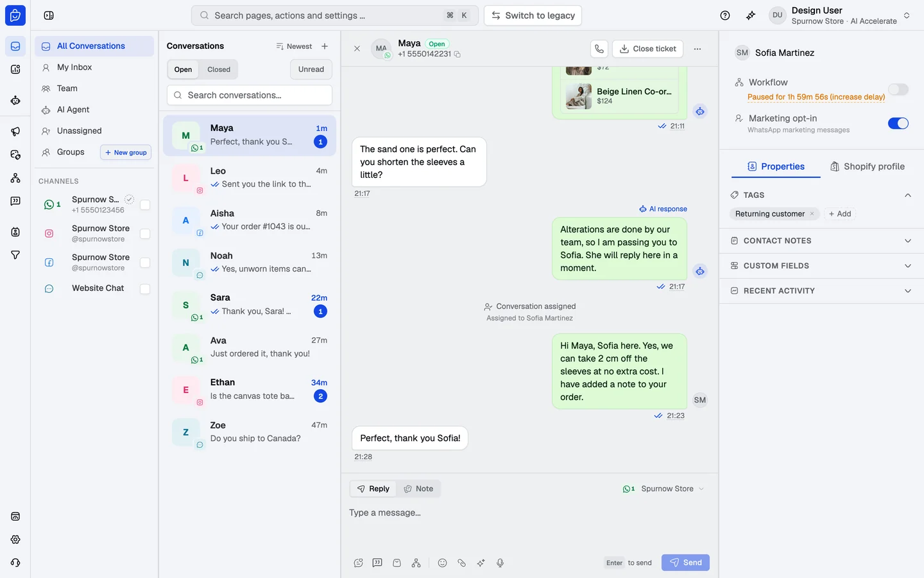The height and width of the screenshot is (578, 924).
Task: Switch to the Closed conversations tab
Action: tap(219, 69)
